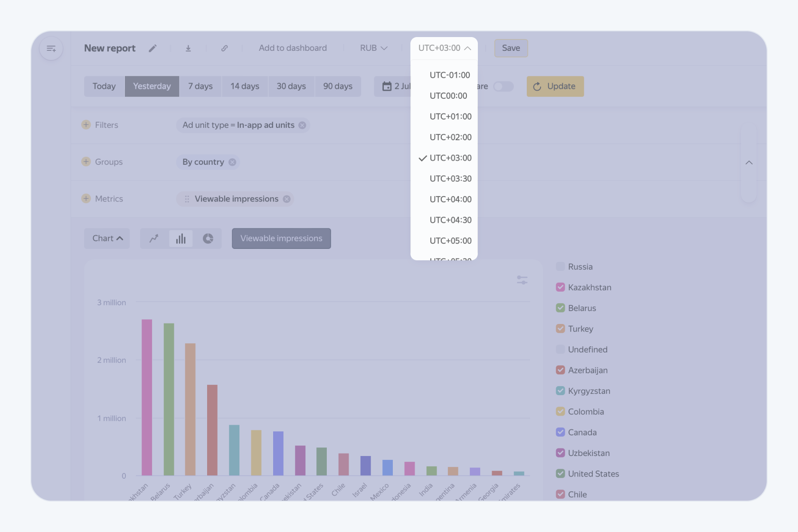Select the pie chart icon
798x532 pixels.
[208, 238]
